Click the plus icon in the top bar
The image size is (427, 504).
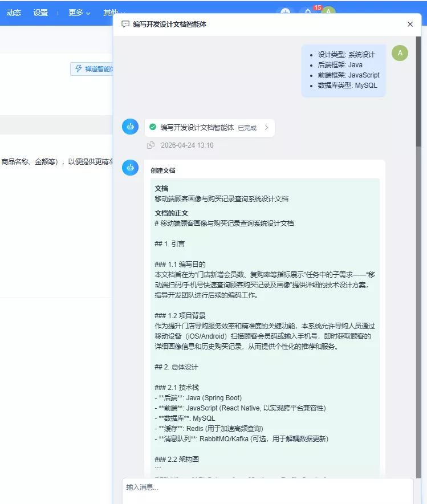[285, 11]
